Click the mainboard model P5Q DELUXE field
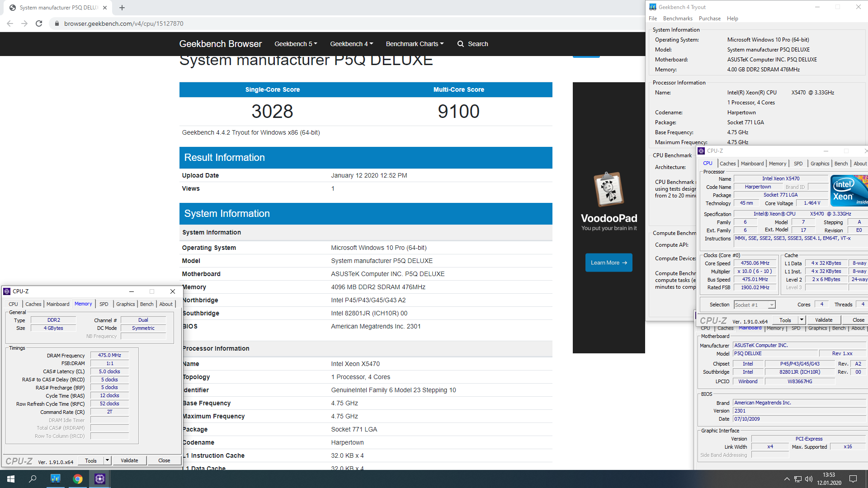The width and height of the screenshot is (868, 488). 775,353
